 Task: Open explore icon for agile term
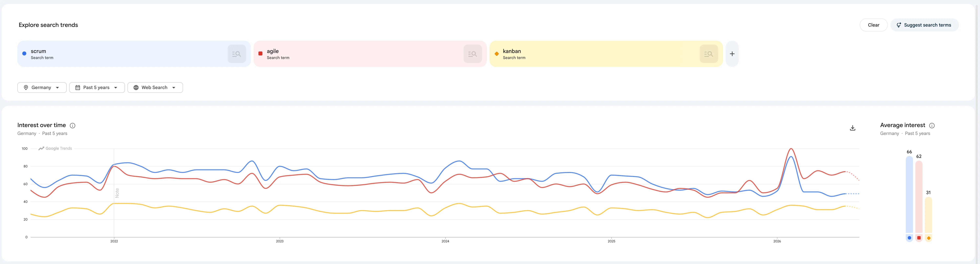pyautogui.click(x=472, y=54)
